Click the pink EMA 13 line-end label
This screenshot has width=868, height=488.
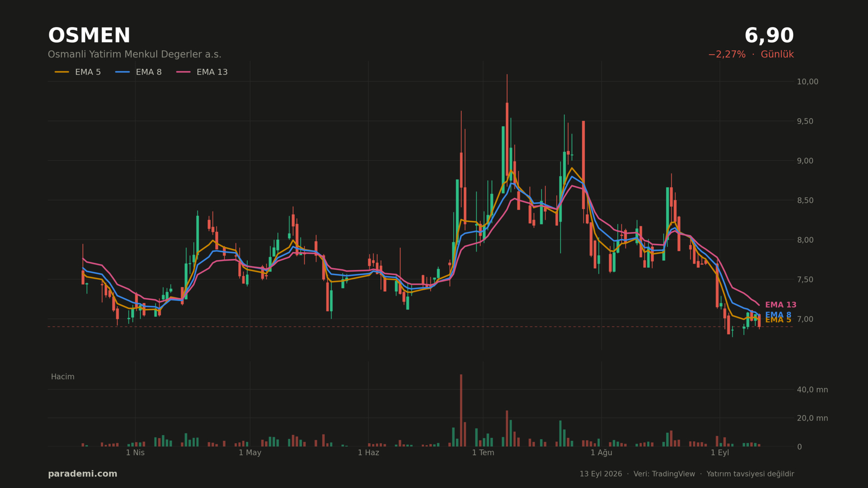point(781,305)
